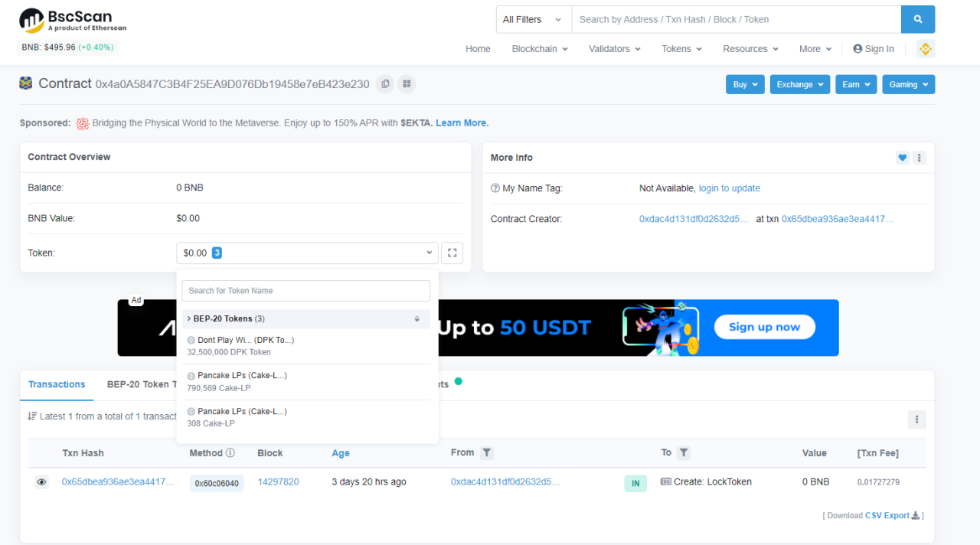This screenshot has height=545, width=980.
Task: Filter the To column
Action: pos(684,453)
